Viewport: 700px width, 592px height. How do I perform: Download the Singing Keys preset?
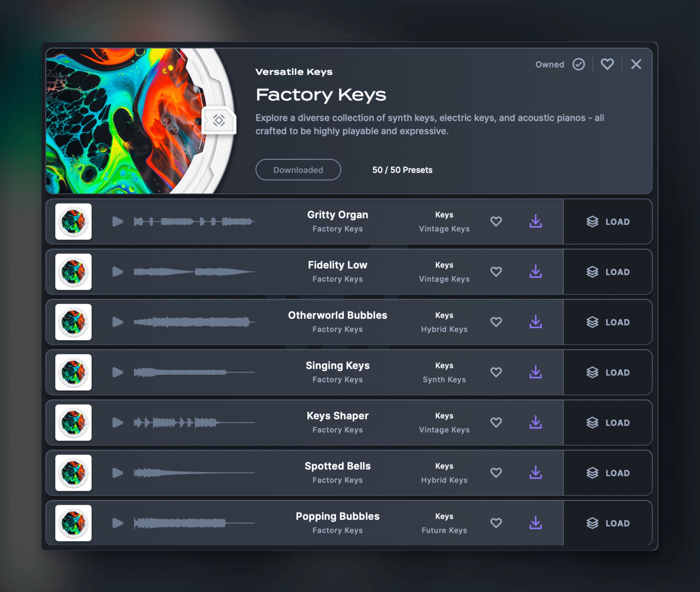(x=536, y=372)
